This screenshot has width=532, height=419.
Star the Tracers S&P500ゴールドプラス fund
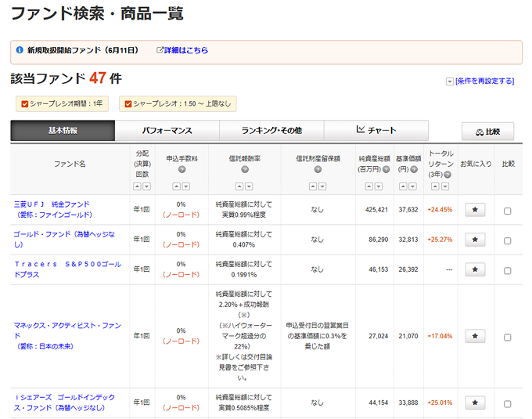pos(476,269)
